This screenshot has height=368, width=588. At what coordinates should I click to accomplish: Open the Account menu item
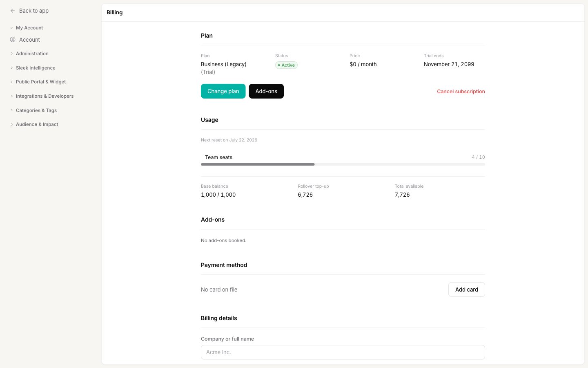click(x=29, y=40)
